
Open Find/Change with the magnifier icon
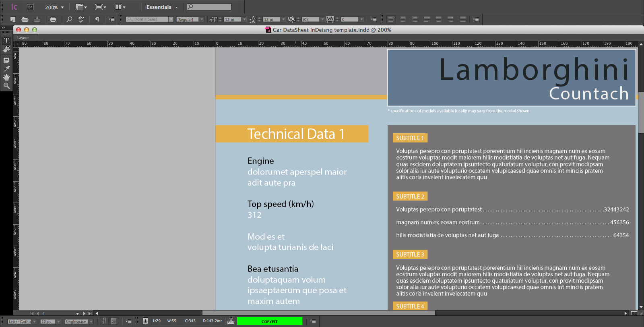pyautogui.click(x=69, y=19)
